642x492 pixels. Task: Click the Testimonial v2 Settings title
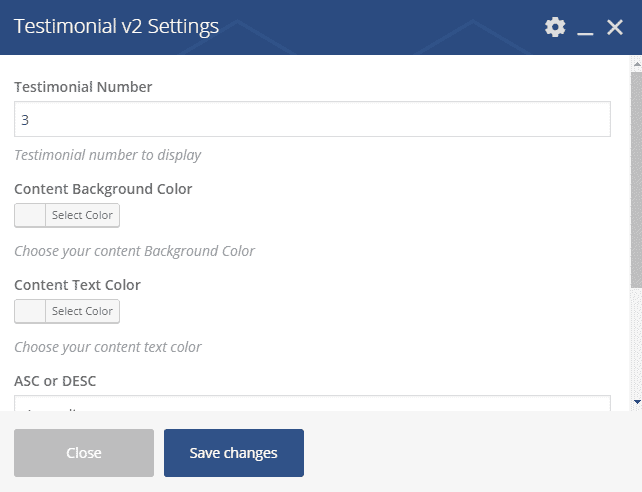116,27
